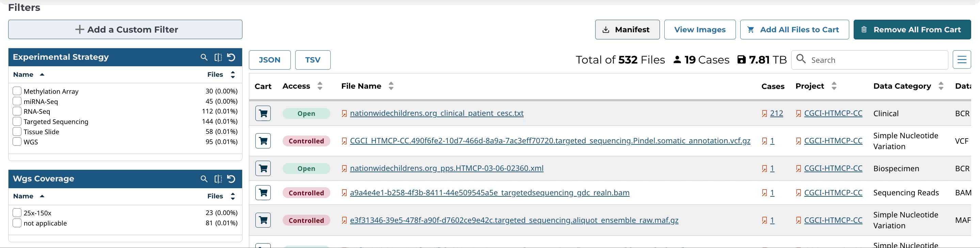
Task: Reset the Experimental Strategy filter selections
Action: tap(231, 57)
